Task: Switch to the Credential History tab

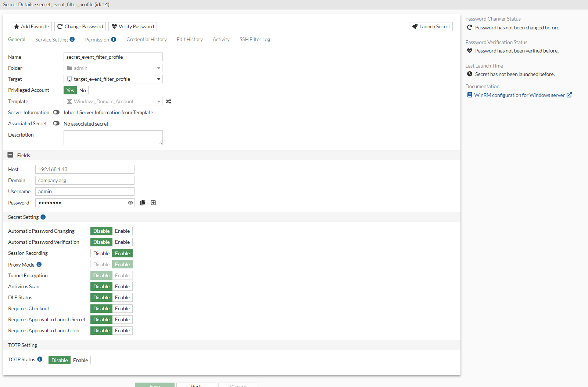Action: pyautogui.click(x=146, y=39)
